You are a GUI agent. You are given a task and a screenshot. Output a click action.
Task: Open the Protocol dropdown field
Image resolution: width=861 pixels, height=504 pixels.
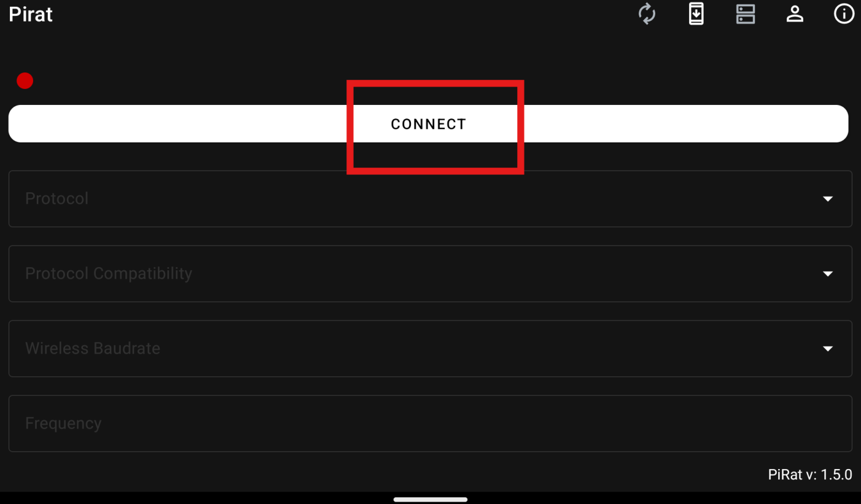[430, 199]
